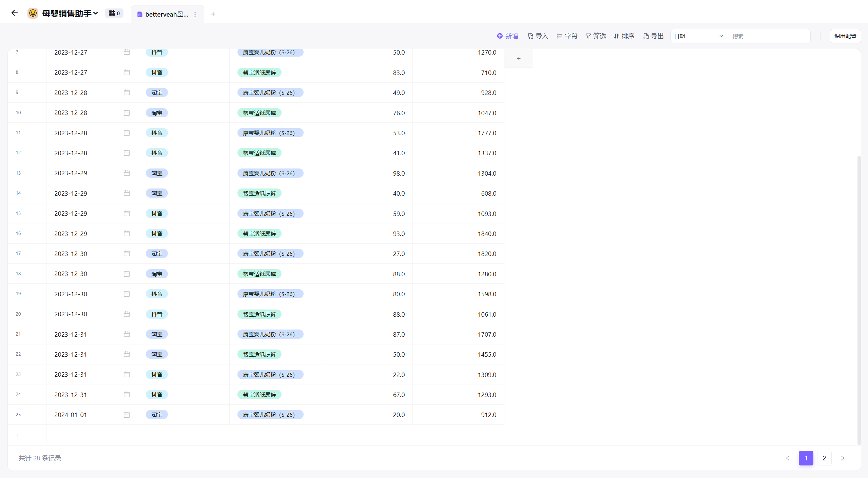Switch to page 2
Screen dimensions: 868x478
click(824, 458)
